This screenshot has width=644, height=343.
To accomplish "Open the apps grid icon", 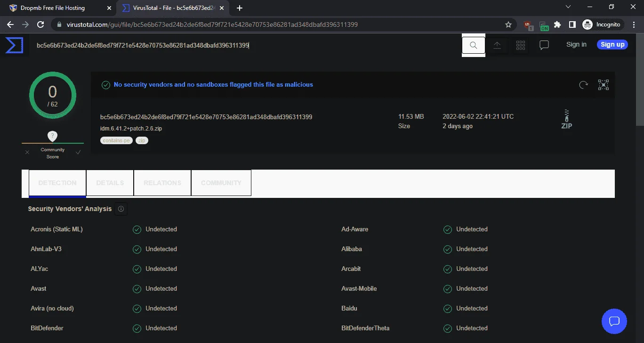I will 521,45.
